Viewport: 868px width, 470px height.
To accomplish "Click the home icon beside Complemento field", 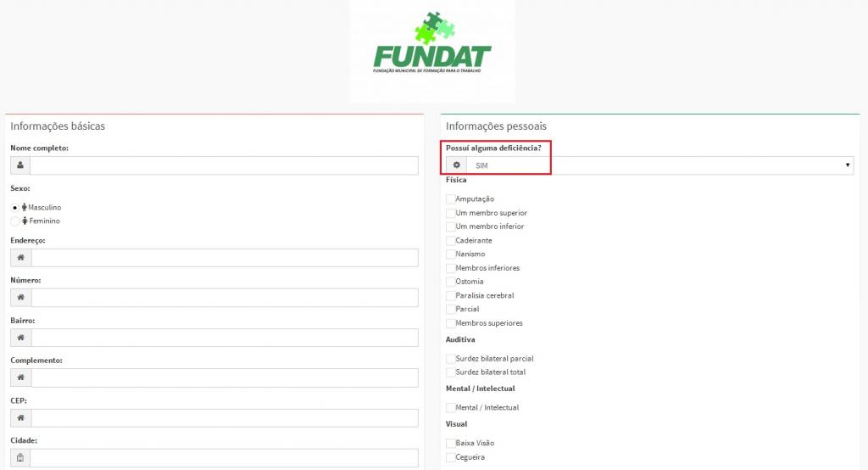I will tap(20, 378).
